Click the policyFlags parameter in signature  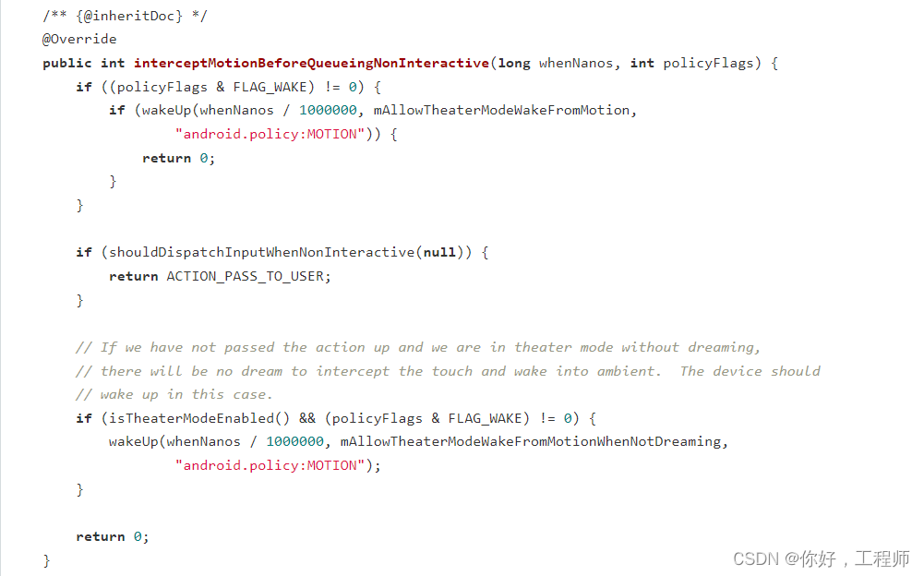click(x=708, y=63)
